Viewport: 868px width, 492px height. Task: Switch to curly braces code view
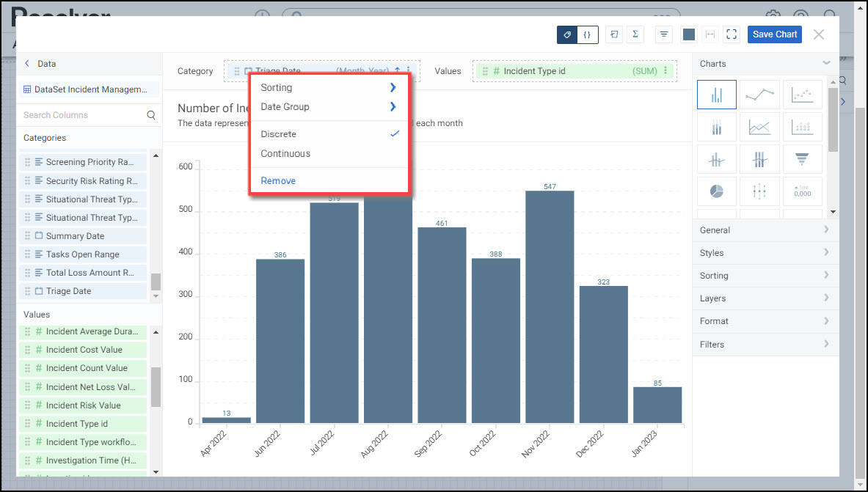(588, 34)
